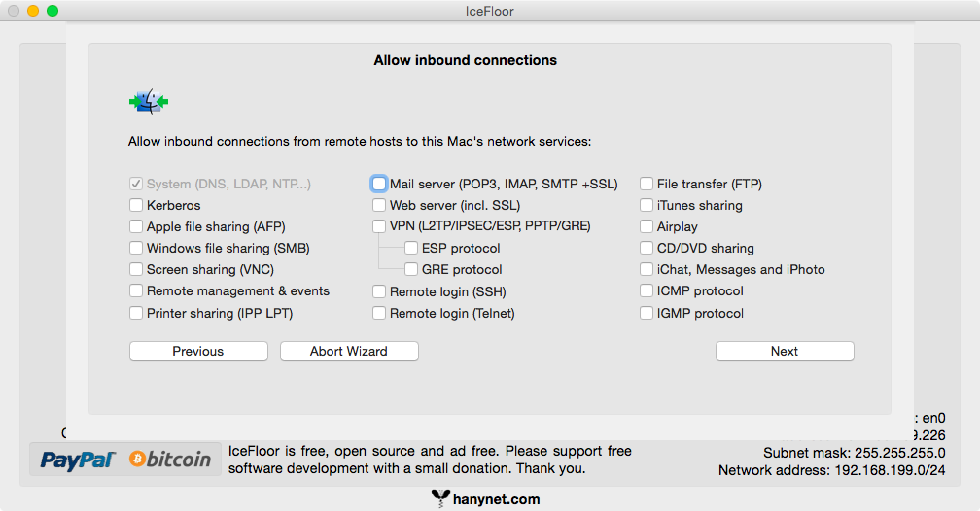980x511 pixels.
Task: Check the Kerberos option
Action: click(x=136, y=205)
